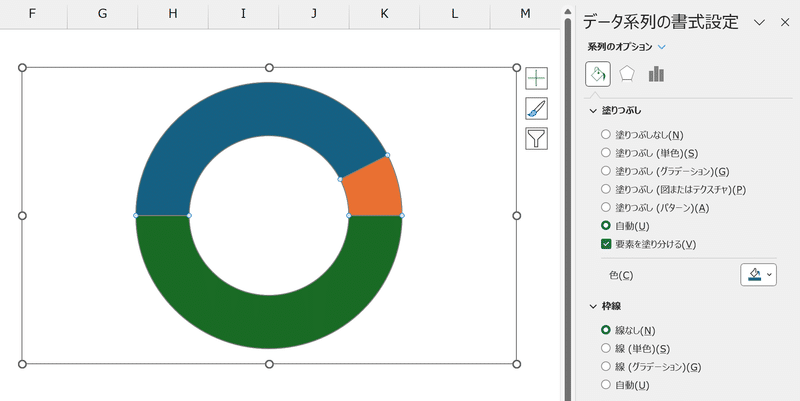Click the chart's bottom-left resize handle
Image resolution: width=800 pixels, height=401 pixels.
(22, 364)
